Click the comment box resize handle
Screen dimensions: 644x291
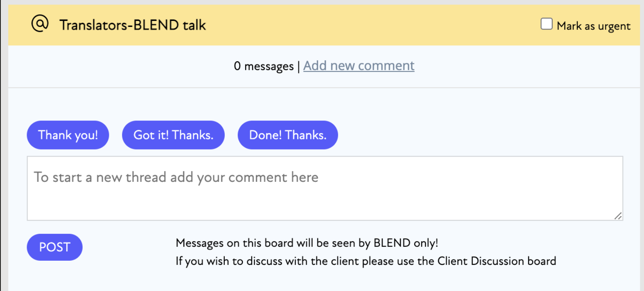(x=618, y=216)
